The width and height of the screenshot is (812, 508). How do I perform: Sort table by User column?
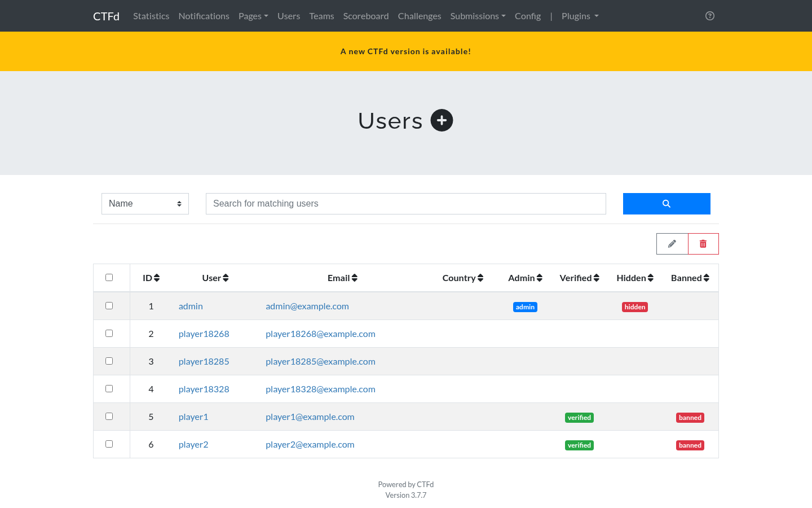click(215, 278)
